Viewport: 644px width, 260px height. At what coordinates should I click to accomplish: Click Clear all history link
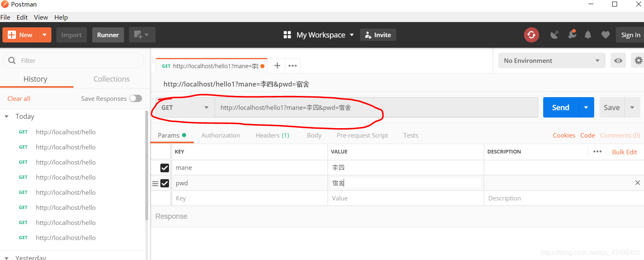[x=19, y=98]
